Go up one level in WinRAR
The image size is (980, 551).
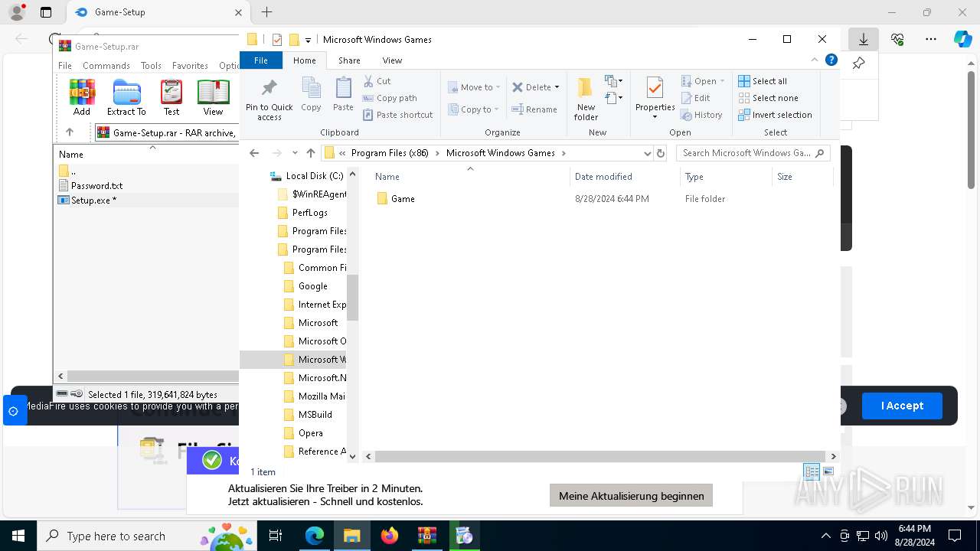pos(70,132)
